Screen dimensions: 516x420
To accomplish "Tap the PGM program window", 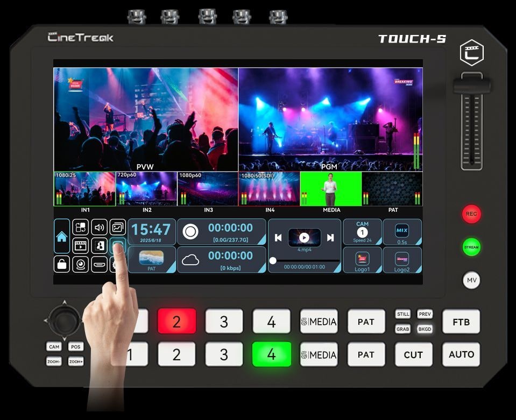I will (331, 119).
